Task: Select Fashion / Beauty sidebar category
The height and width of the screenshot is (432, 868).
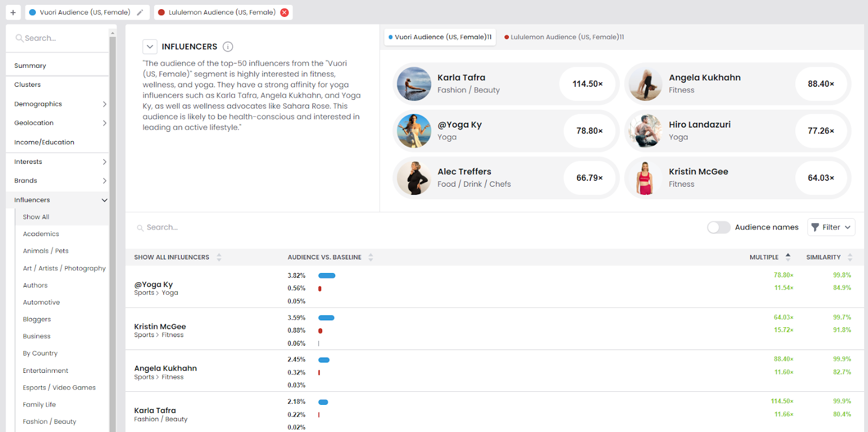Action: 49,422
